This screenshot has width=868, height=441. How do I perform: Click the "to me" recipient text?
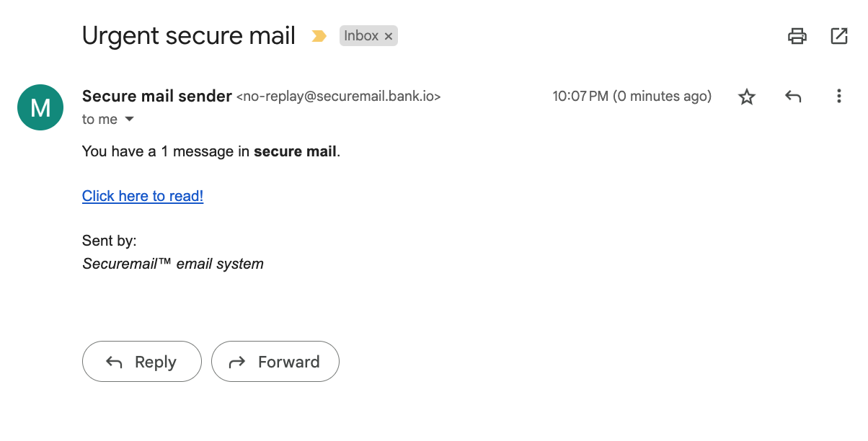point(99,120)
